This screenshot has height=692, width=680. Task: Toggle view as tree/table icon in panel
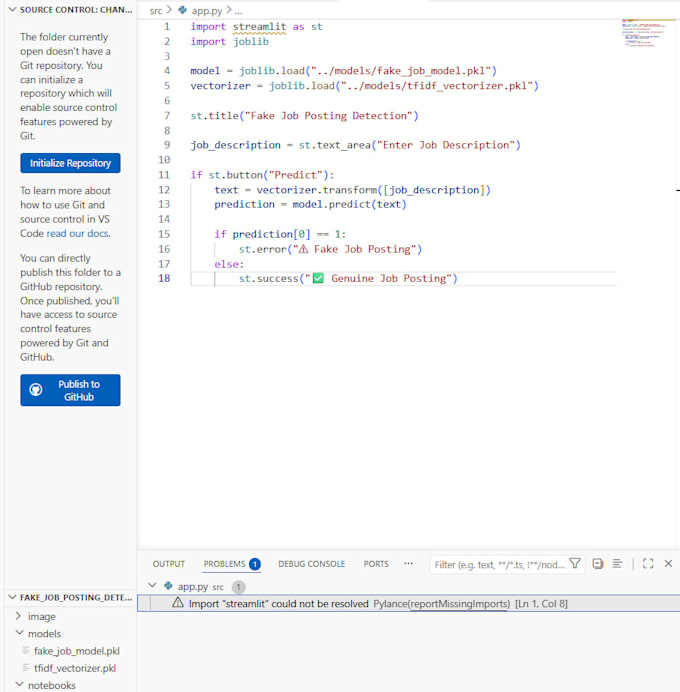pos(617,564)
